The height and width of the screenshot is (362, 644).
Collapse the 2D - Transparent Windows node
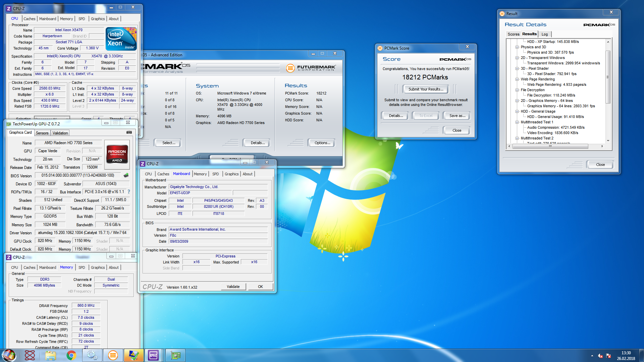tap(517, 58)
